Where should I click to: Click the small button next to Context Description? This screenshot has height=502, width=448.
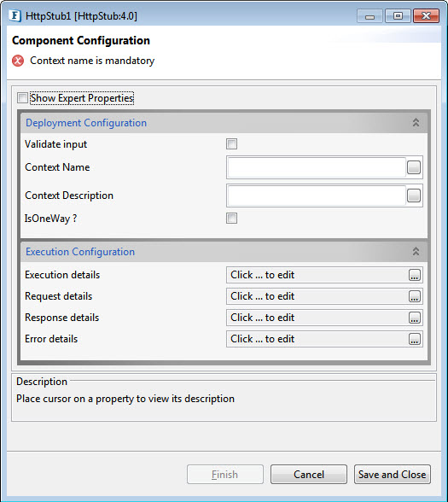click(x=414, y=196)
